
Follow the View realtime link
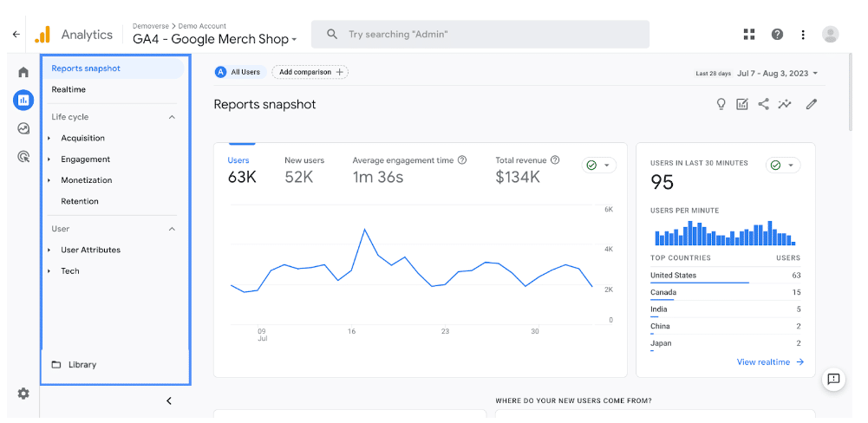pyautogui.click(x=770, y=362)
